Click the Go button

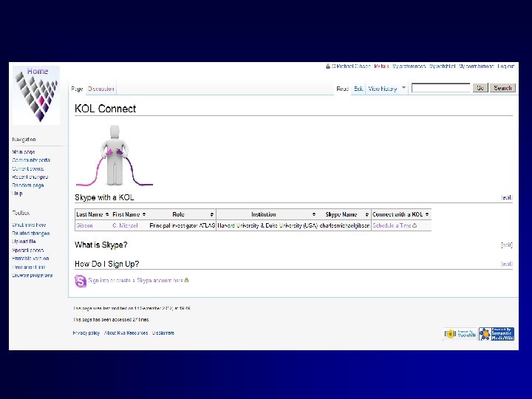coord(480,88)
